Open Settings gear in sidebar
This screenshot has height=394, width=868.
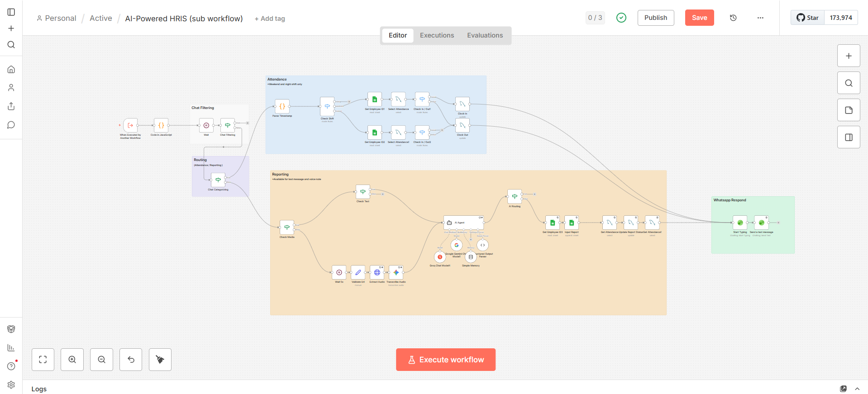11,385
